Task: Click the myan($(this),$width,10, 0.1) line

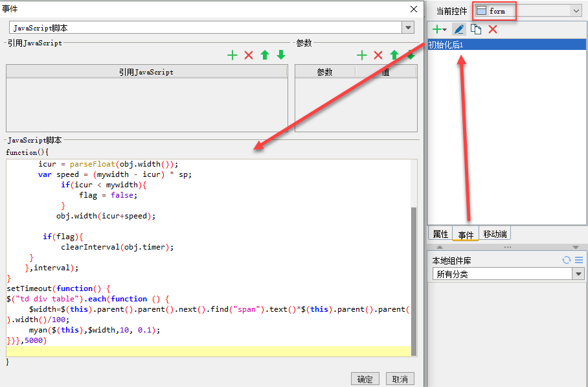Action: click(95, 330)
